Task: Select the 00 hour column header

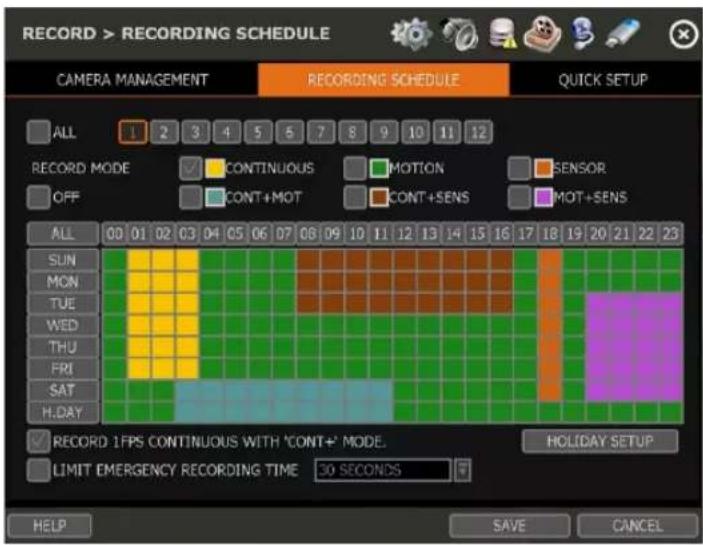Action: 115,234
